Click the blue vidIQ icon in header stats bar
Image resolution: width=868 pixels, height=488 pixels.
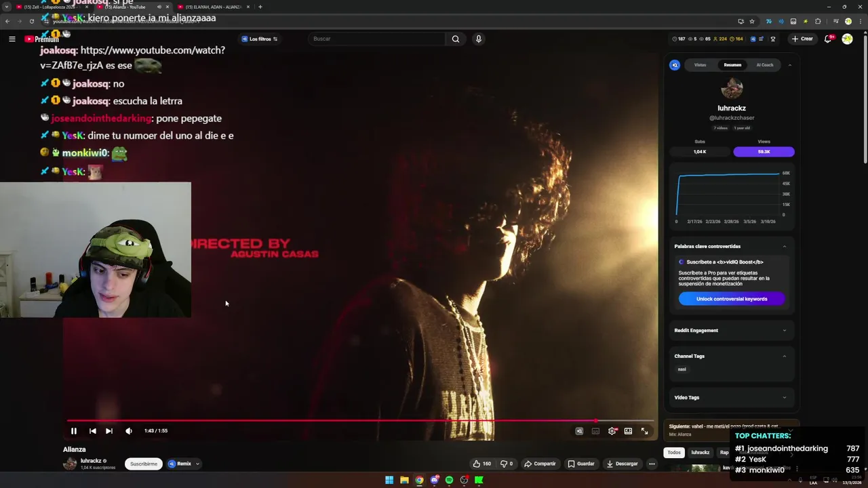pyautogui.click(x=753, y=39)
